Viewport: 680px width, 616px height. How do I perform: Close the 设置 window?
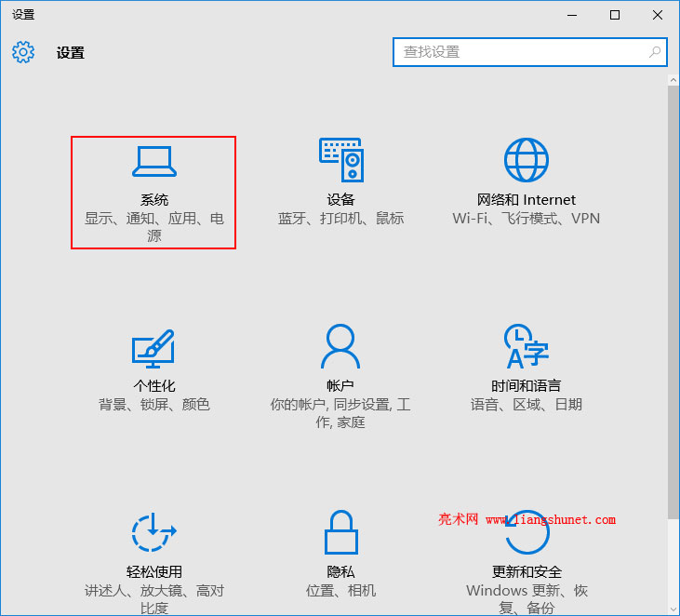click(658, 15)
